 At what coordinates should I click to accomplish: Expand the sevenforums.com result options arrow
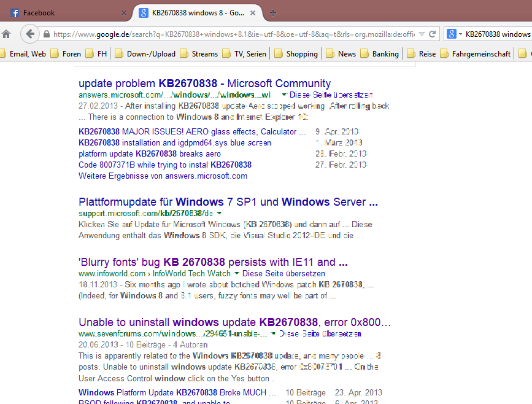(274, 333)
